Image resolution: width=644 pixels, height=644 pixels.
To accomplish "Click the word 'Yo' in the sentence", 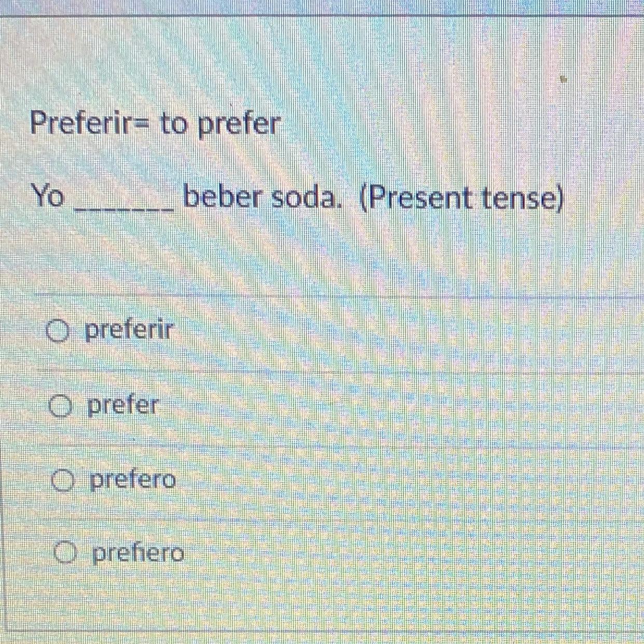I will coord(47,197).
